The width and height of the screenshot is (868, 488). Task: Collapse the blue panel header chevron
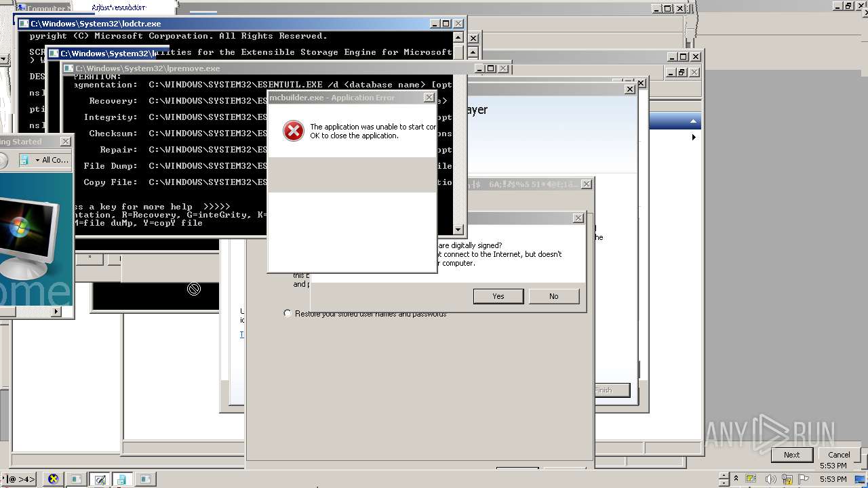point(693,122)
